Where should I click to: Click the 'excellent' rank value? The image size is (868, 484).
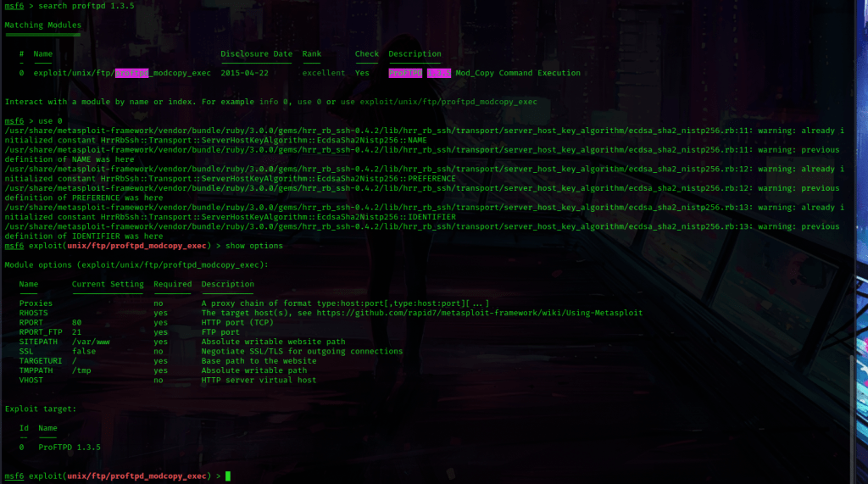coord(324,73)
